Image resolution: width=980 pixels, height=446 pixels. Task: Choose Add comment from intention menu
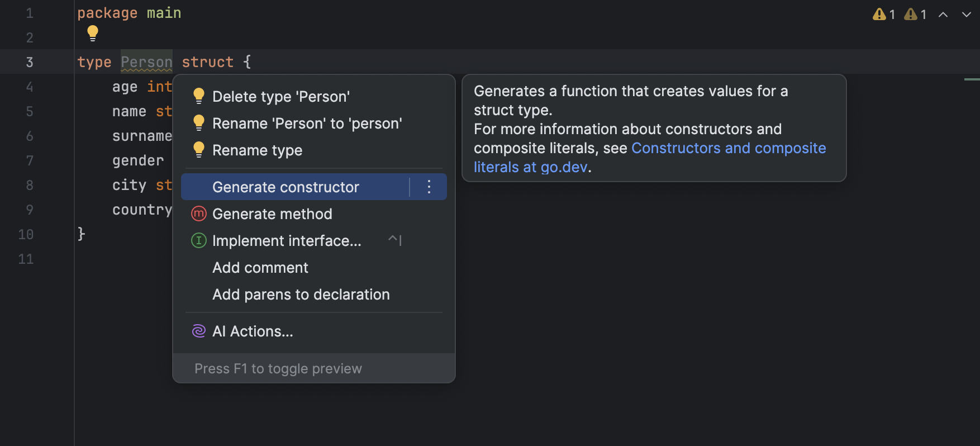[x=260, y=268]
